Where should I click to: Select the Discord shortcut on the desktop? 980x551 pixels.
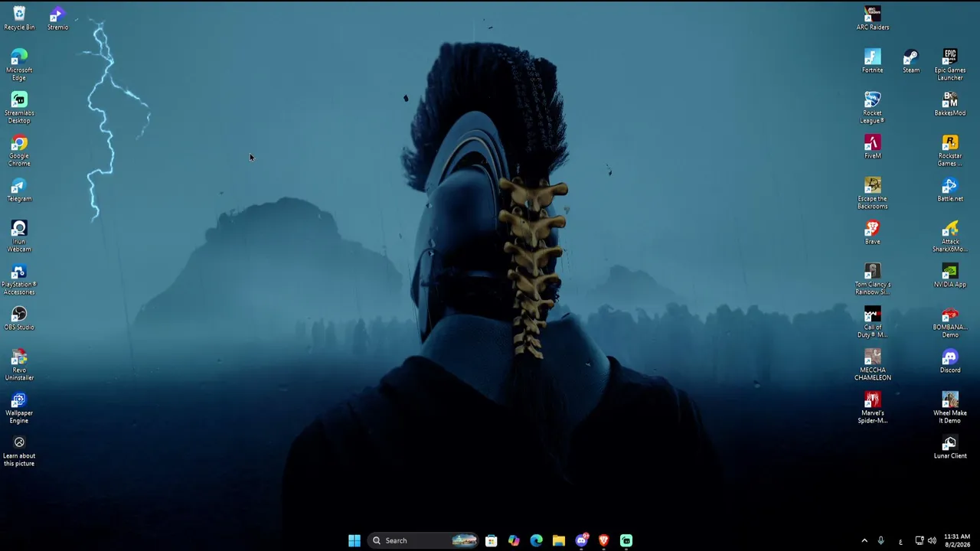coord(950,361)
